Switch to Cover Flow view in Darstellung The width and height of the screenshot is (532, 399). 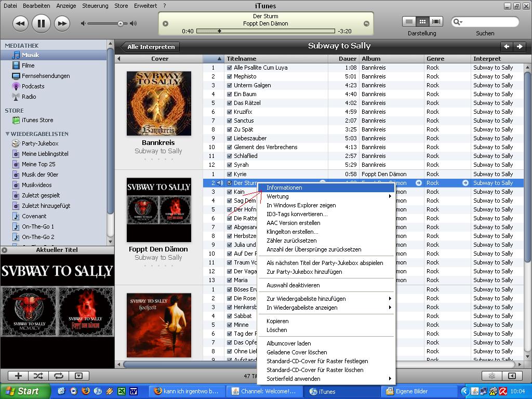(x=436, y=22)
